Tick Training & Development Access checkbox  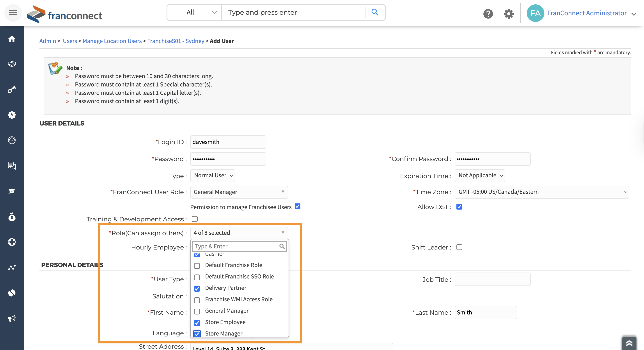(x=195, y=219)
